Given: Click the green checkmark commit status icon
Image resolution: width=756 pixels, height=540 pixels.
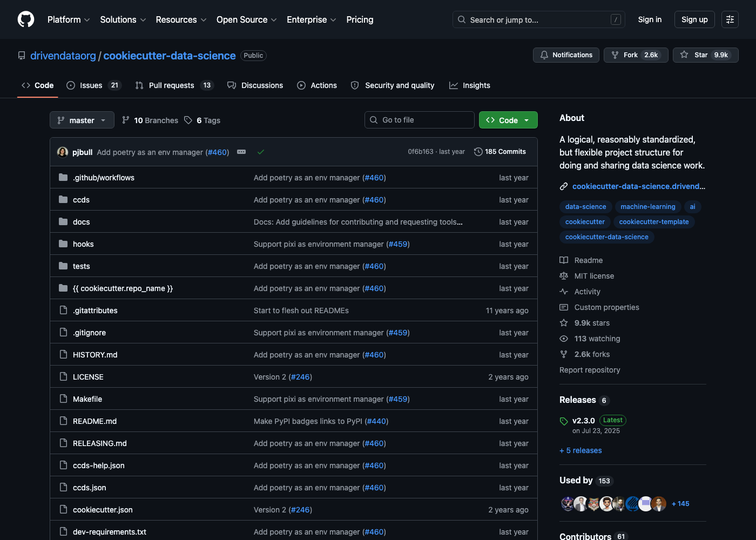Looking at the screenshot, I should [261, 152].
